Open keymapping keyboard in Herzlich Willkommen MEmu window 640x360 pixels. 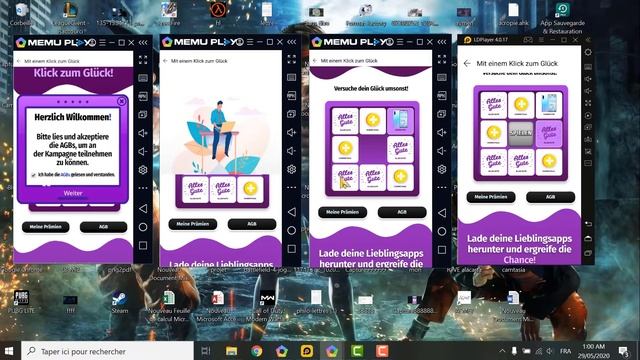tap(143, 78)
